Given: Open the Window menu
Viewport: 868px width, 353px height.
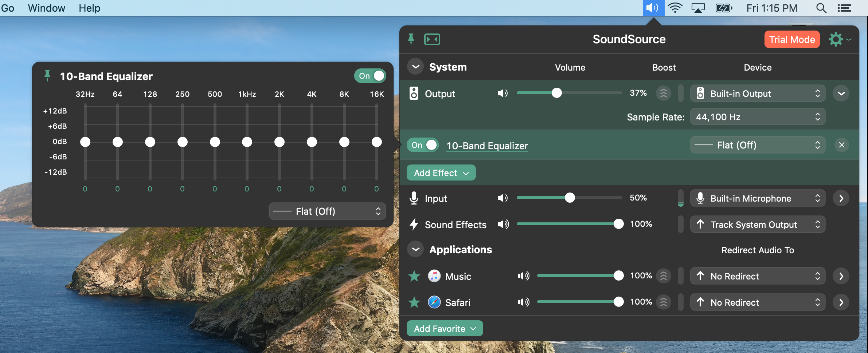Looking at the screenshot, I should click(x=47, y=8).
